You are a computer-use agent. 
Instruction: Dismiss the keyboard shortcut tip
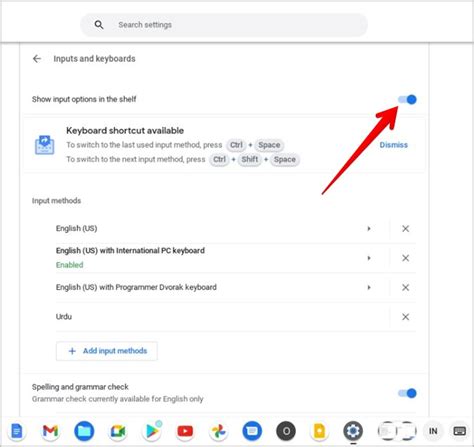pos(393,145)
